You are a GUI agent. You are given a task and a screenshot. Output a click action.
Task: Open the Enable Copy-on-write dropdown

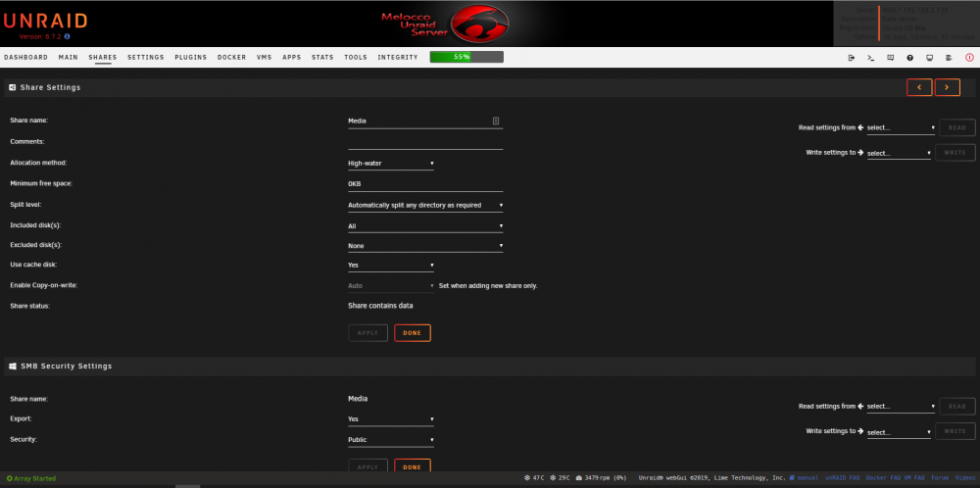[x=391, y=285]
